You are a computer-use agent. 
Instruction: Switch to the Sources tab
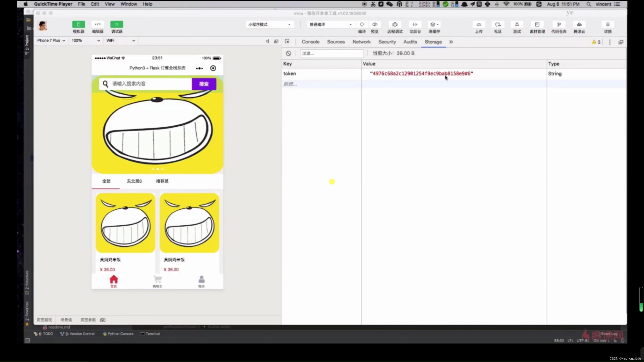tap(336, 42)
